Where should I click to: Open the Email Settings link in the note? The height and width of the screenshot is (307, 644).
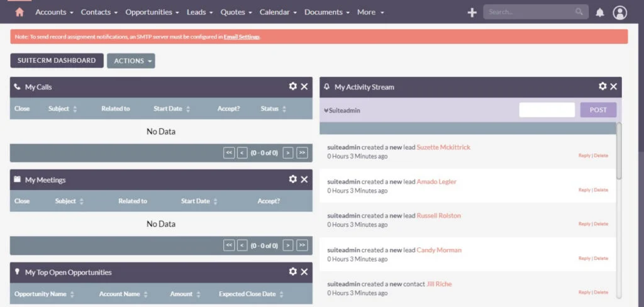click(241, 36)
